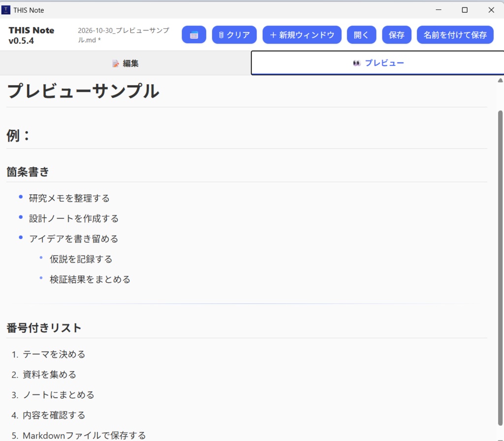Viewport: 504px width, 441px height.
Task: Click the 番号付きリスト heading
Action: click(44, 328)
